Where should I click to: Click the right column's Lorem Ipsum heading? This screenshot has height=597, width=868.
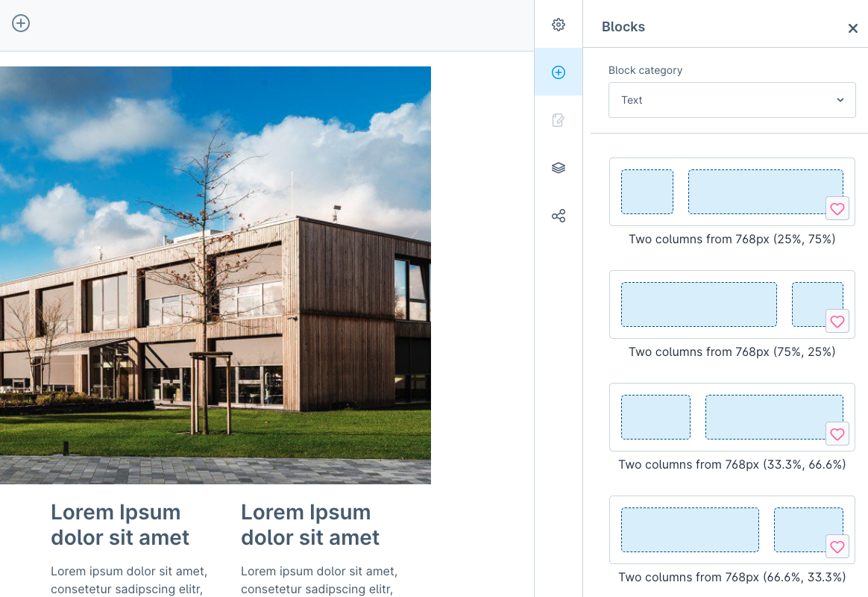[310, 525]
